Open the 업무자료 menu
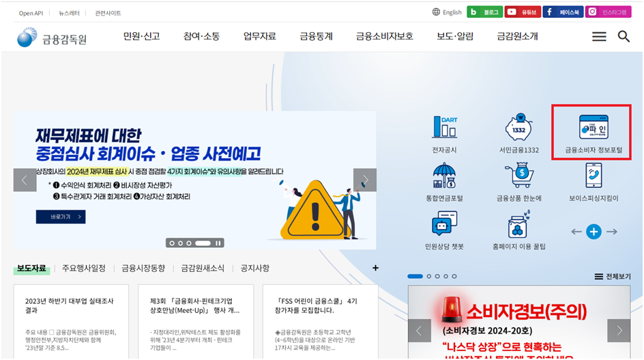The image size is (644, 360). pyautogui.click(x=259, y=36)
